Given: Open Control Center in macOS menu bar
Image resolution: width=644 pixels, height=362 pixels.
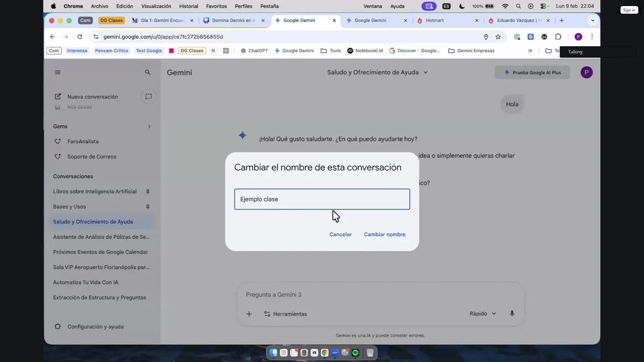Looking at the screenshot, I should pyautogui.click(x=544, y=6).
